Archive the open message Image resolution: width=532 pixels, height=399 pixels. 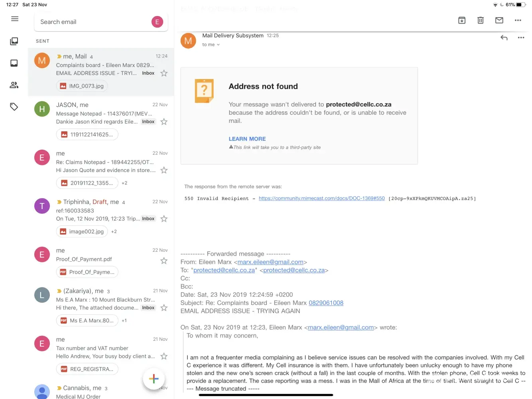(x=462, y=20)
